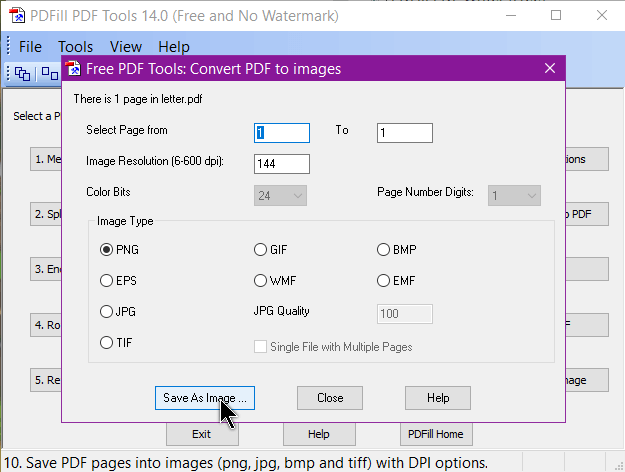
Task: Minimize the PDFill PDF Tools window
Action: coord(511,16)
